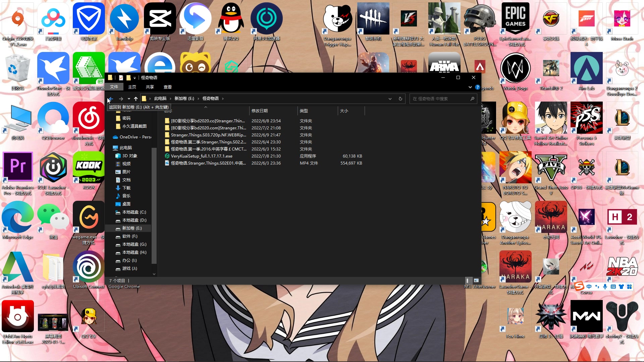The image size is (644, 362).
Task: Sort files by 类型 column
Action: pos(317,111)
